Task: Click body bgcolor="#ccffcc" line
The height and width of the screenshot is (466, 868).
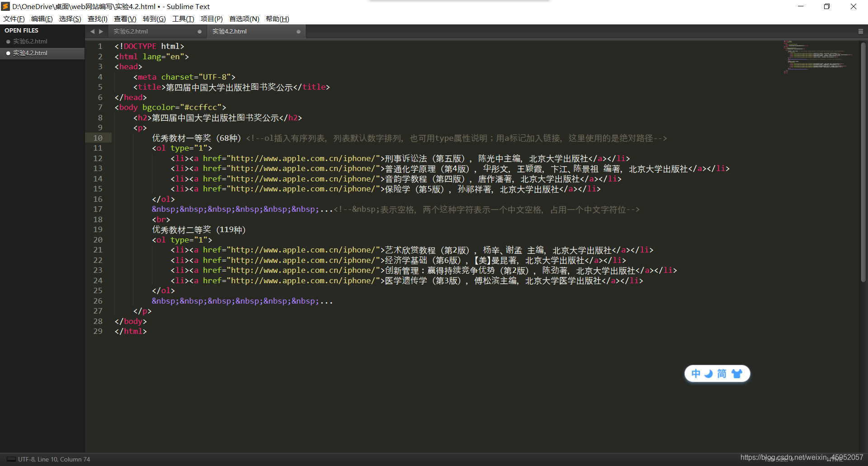Action: (x=170, y=107)
